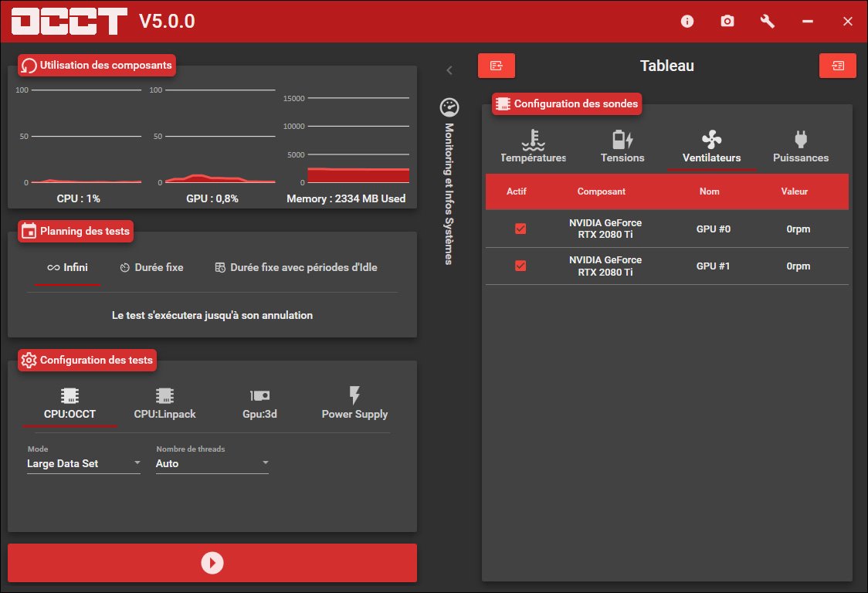Image resolution: width=868 pixels, height=593 pixels.
Task: Click the monitoring gauge icon
Action: [x=449, y=107]
